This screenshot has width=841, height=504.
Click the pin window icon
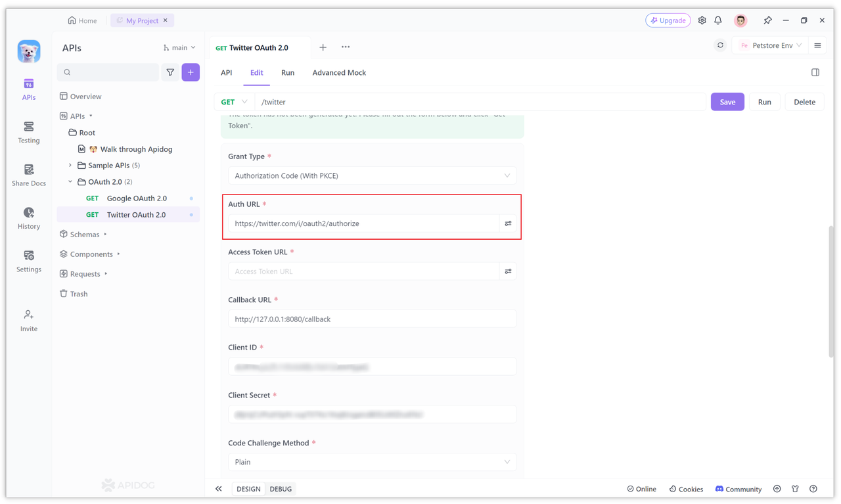tap(767, 20)
